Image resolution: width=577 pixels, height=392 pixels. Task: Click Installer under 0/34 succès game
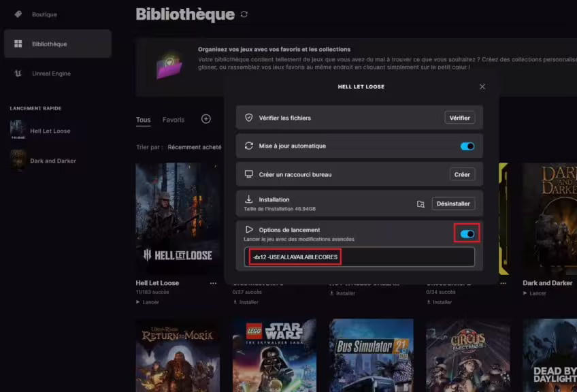pyautogui.click(x=440, y=302)
